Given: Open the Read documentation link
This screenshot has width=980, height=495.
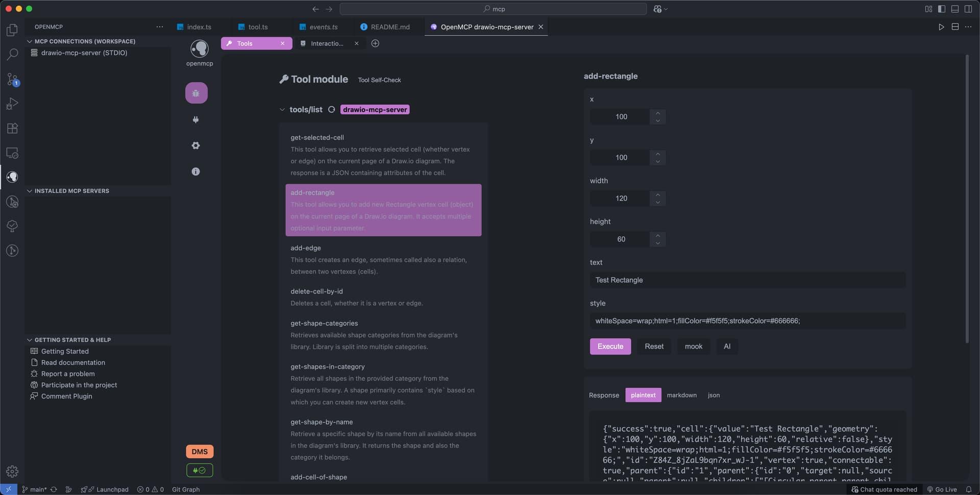Looking at the screenshot, I should [x=73, y=362].
